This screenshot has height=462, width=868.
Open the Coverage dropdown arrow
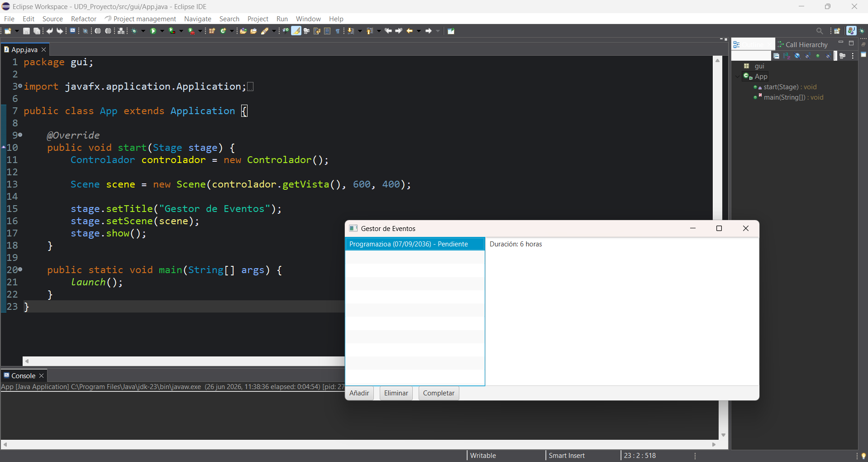[x=181, y=31]
